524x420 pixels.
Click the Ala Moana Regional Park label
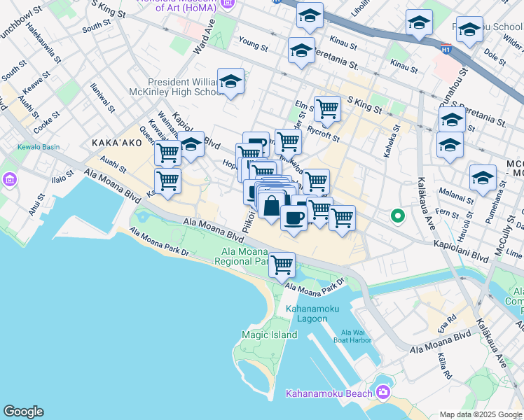point(245,256)
